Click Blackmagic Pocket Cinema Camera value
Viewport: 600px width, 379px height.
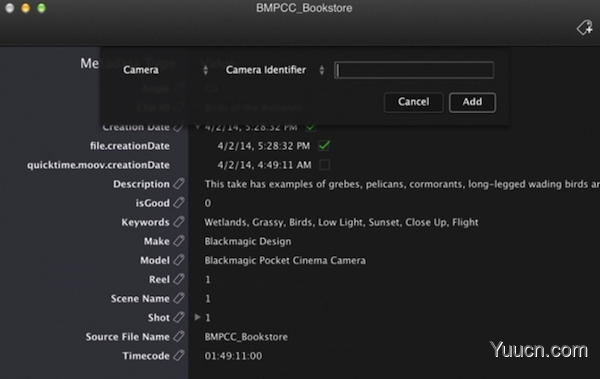[x=285, y=260]
